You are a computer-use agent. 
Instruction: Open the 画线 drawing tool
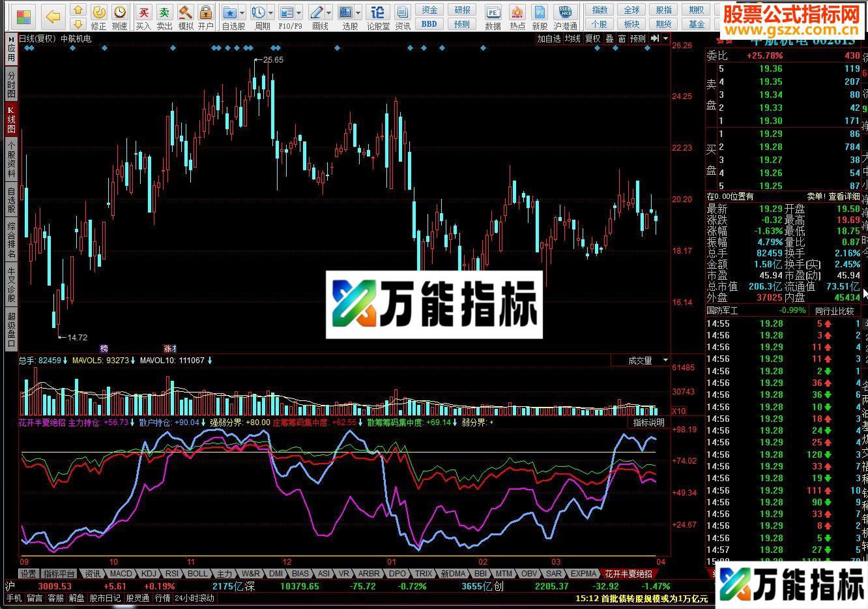(317, 12)
